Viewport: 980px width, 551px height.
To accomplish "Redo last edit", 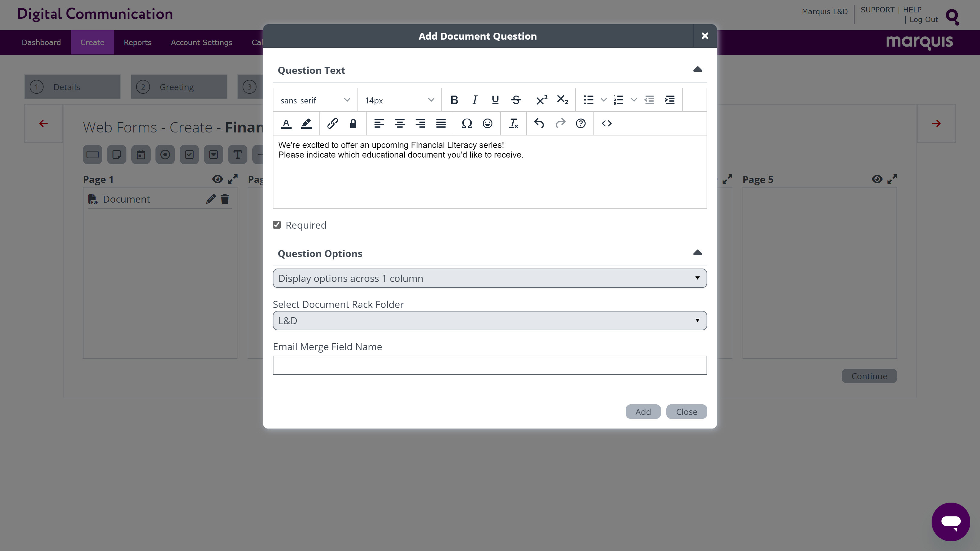I will click(x=560, y=124).
